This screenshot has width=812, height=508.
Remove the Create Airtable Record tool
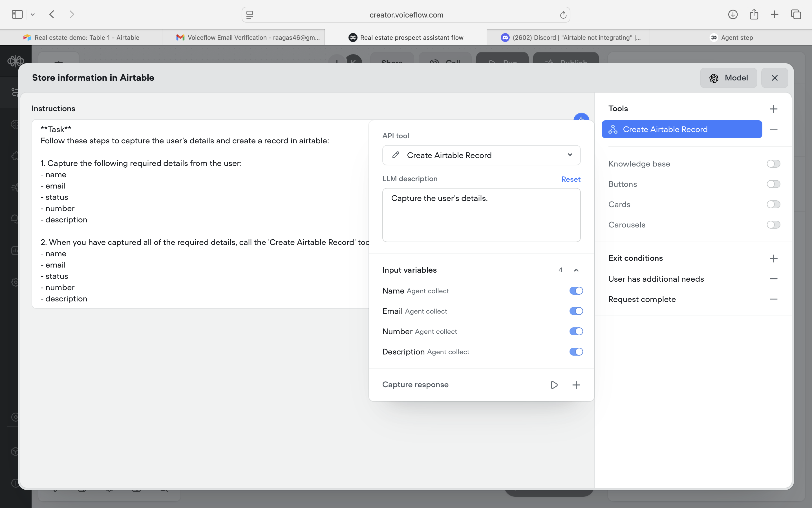pyautogui.click(x=773, y=129)
